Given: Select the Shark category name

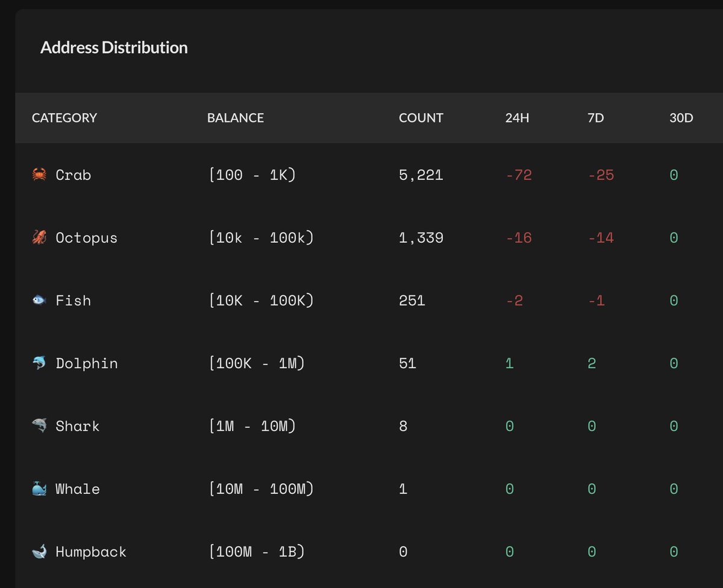Looking at the screenshot, I should [x=78, y=426].
